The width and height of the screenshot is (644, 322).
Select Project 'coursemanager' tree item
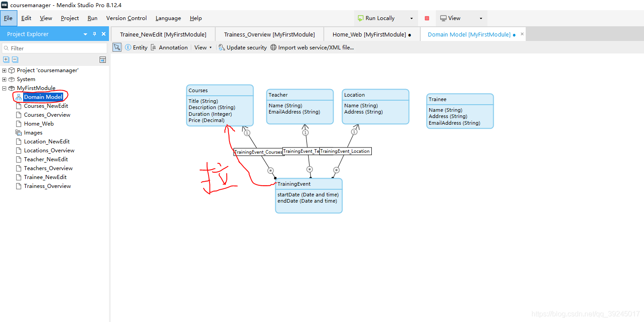tap(48, 70)
